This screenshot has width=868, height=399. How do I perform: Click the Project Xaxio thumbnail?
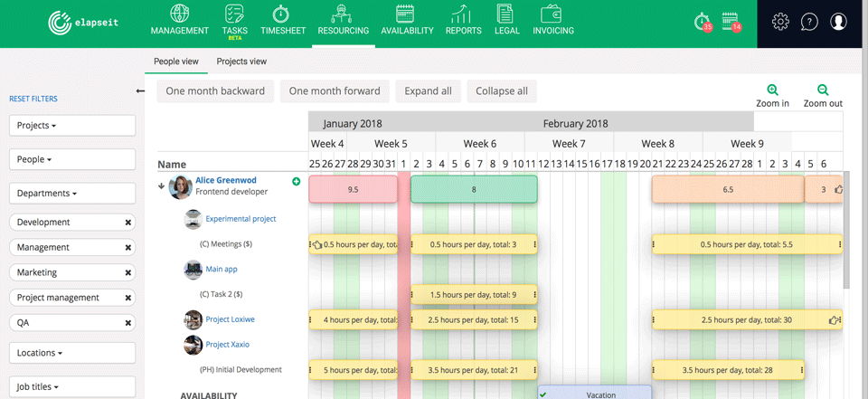[x=193, y=345]
